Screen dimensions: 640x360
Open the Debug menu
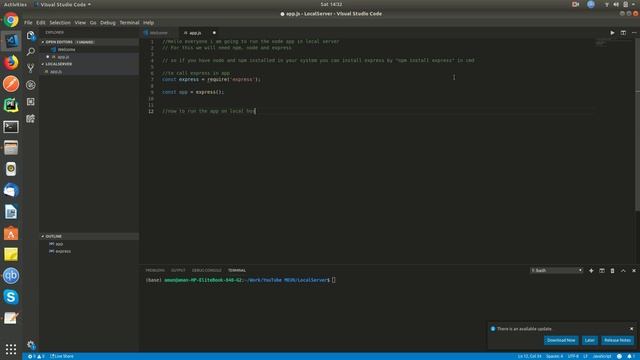pyautogui.click(x=108, y=23)
